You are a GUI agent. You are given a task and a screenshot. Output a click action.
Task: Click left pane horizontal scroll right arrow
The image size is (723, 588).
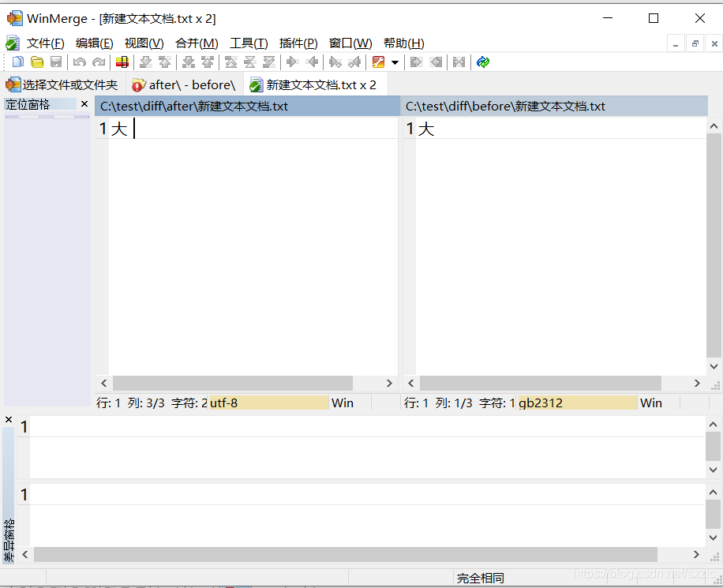tap(389, 384)
